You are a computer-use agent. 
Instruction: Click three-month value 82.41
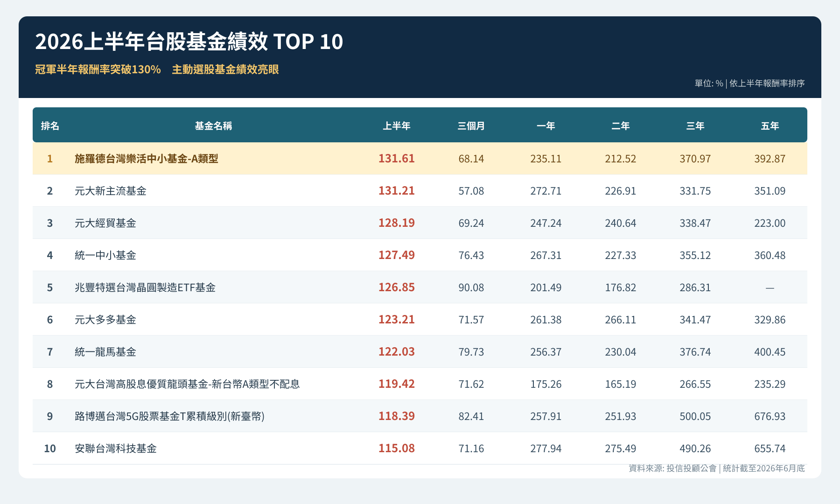tap(471, 416)
